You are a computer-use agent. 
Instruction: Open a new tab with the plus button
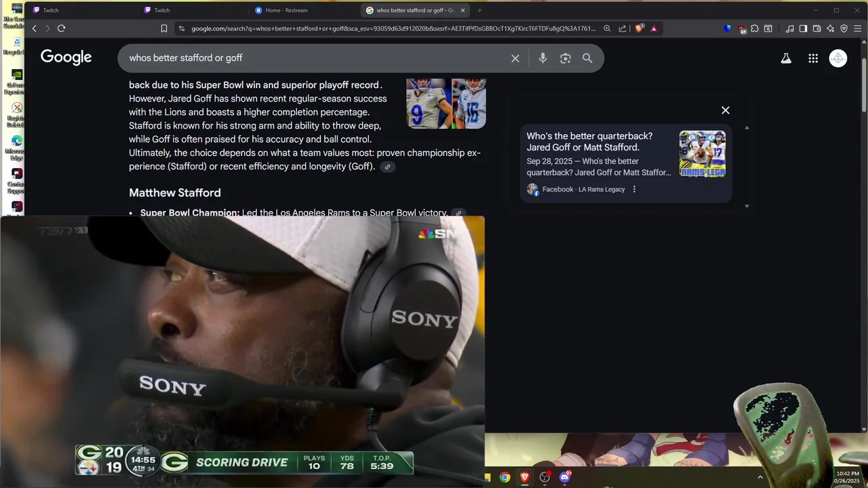click(x=479, y=10)
